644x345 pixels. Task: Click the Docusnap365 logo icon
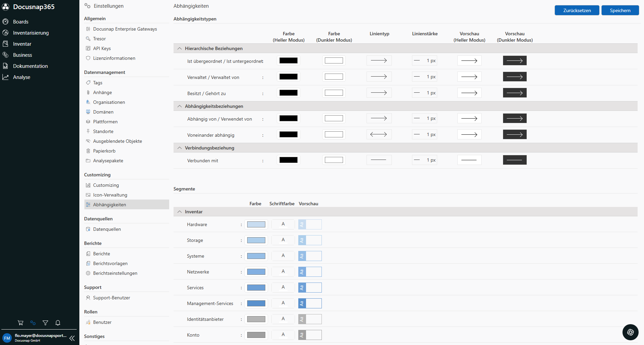[6, 7]
